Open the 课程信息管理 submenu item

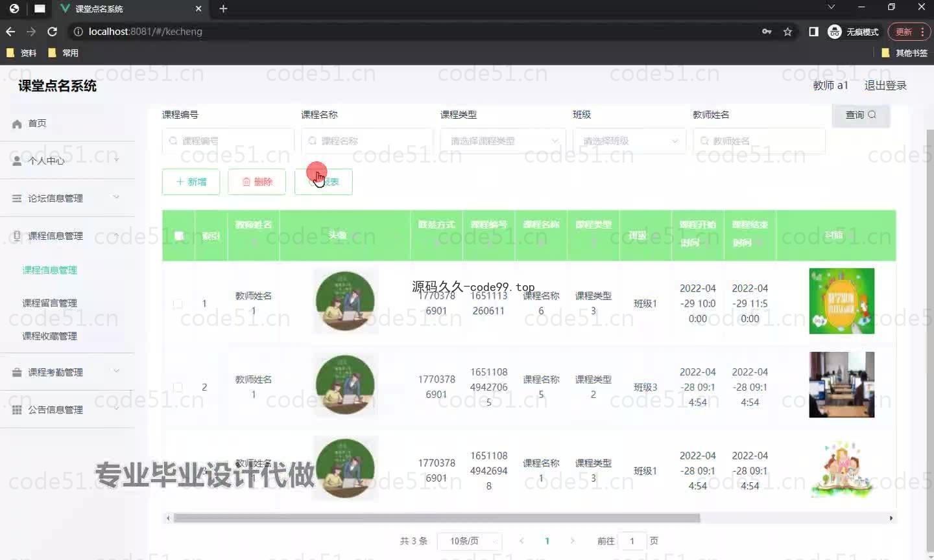49,270
